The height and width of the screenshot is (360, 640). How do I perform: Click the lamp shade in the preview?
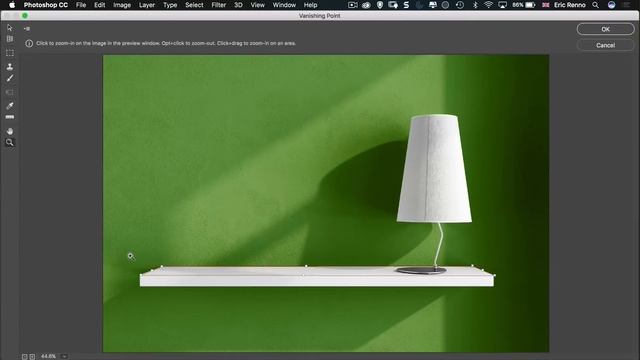click(x=434, y=168)
